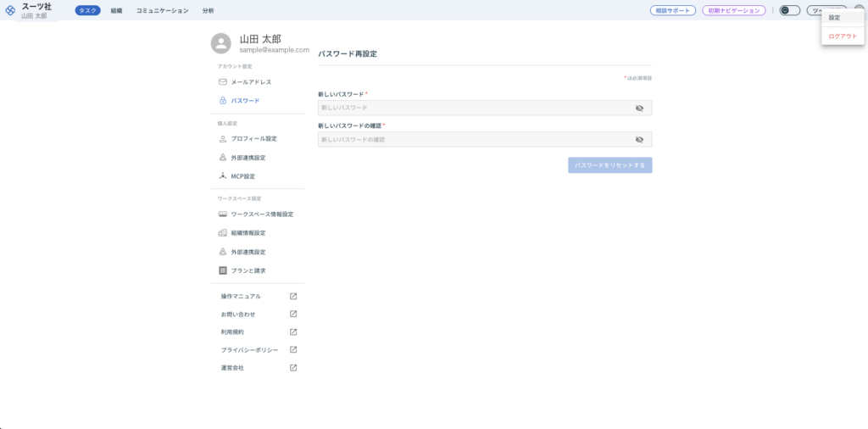This screenshot has width=868, height=429.
Task: Switch to the タスク tab
Action: coord(88,10)
